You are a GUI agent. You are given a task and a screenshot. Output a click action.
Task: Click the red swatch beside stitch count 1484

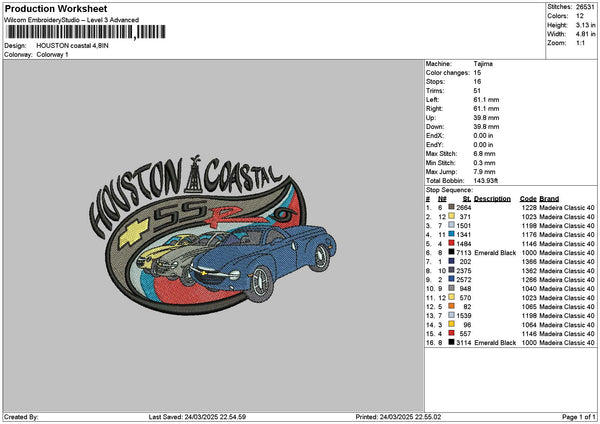pos(451,243)
